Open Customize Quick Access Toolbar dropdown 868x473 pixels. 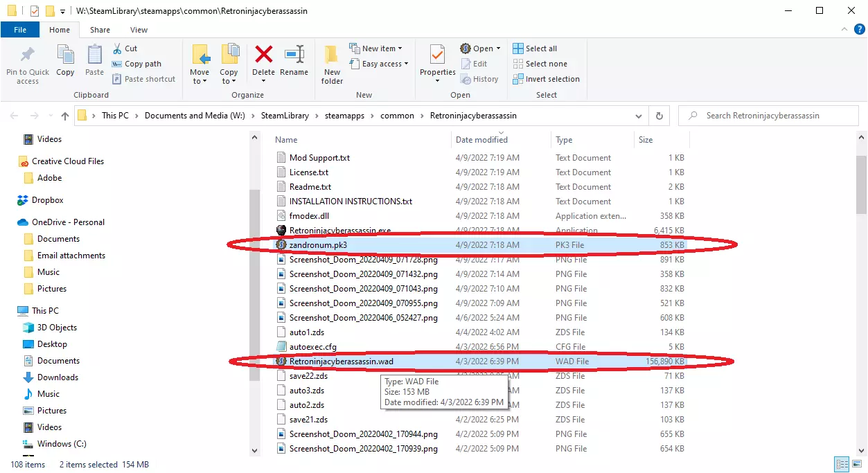coord(62,12)
